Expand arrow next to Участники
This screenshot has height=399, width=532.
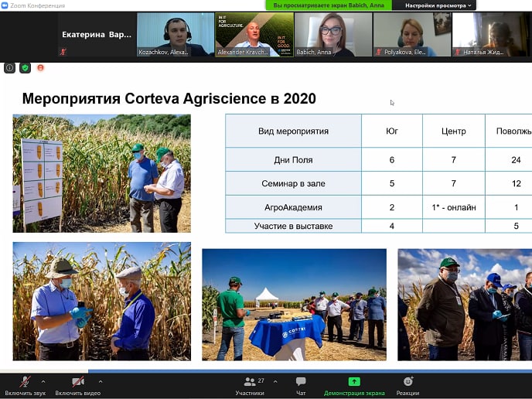pyautogui.click(x=275, y=381)
